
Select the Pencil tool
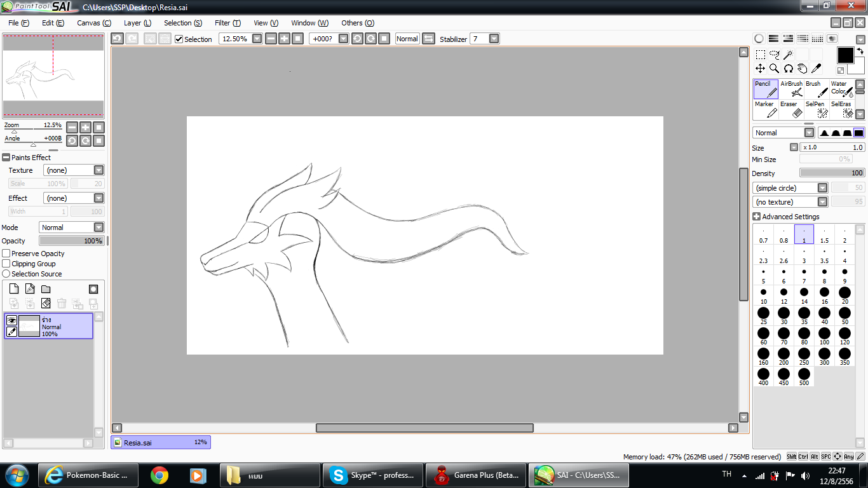click(766, 89)
